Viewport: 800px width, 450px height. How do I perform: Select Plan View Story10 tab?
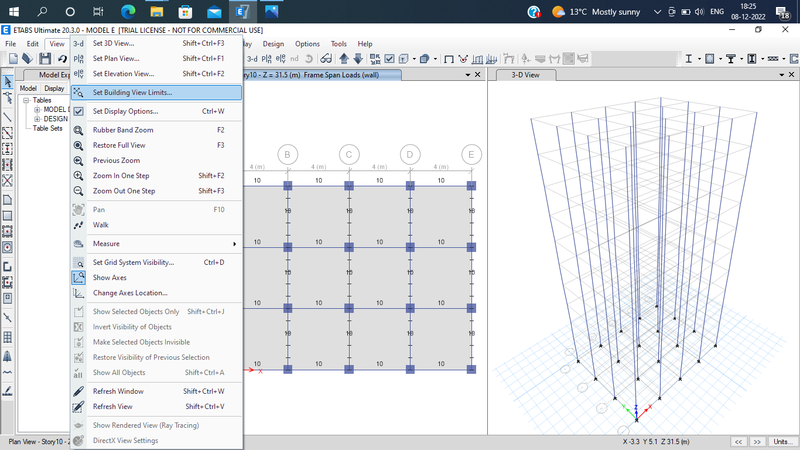click(x=320, y=75)
